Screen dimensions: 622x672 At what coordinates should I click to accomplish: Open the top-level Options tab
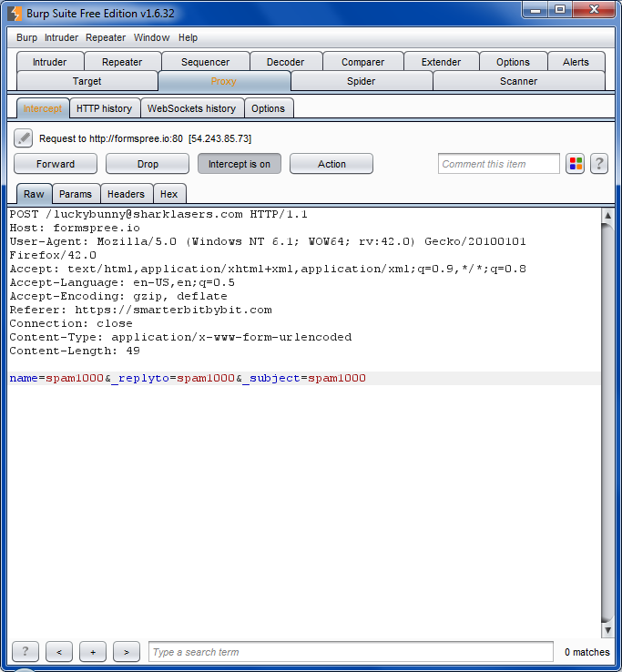pos(513,62)
